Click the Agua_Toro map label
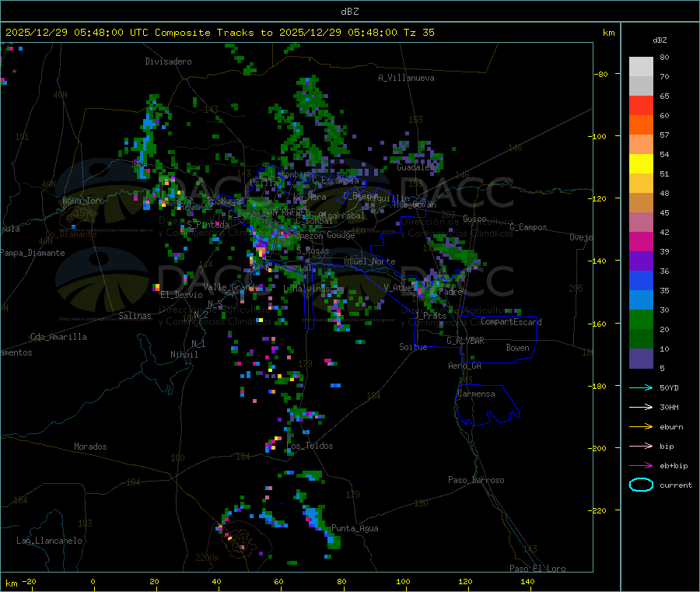The height and width of the screenshot is (592, 700). coord(83,201)
